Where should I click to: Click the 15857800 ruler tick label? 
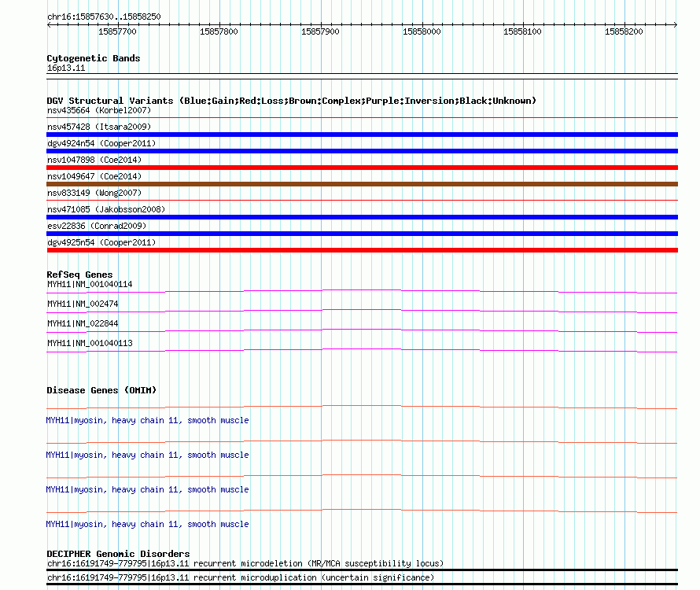click(x=219, y=31)
